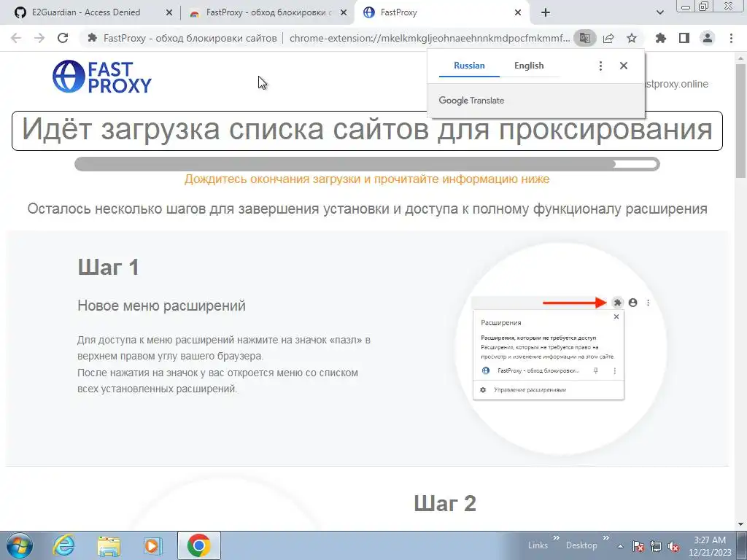Screen dimensions: 747x560
Task: Launch Internet Explorer from taskbar
Action: [63, 545]
